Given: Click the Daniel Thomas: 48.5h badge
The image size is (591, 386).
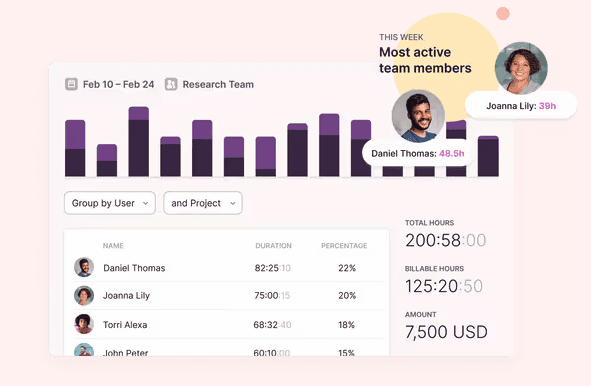Looking at the screenshot, I should (x=418, y=153).
